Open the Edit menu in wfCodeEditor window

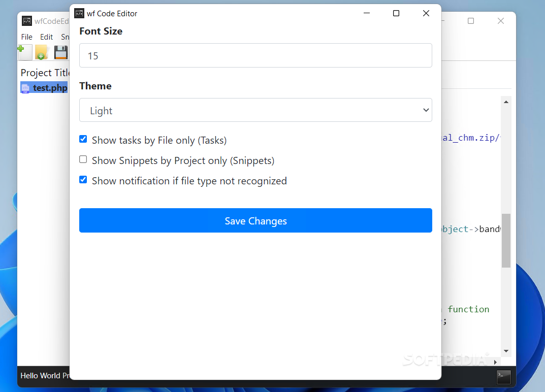click(x=46, y=37)
